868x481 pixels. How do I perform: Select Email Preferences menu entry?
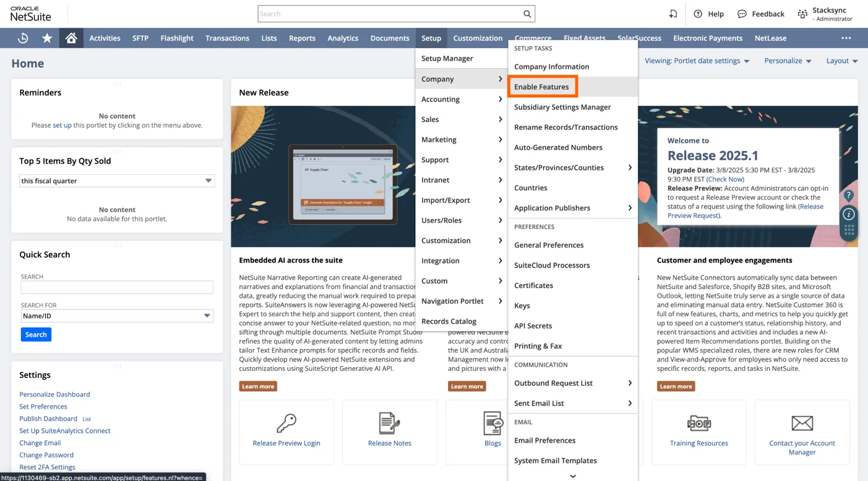coord(573,441)
